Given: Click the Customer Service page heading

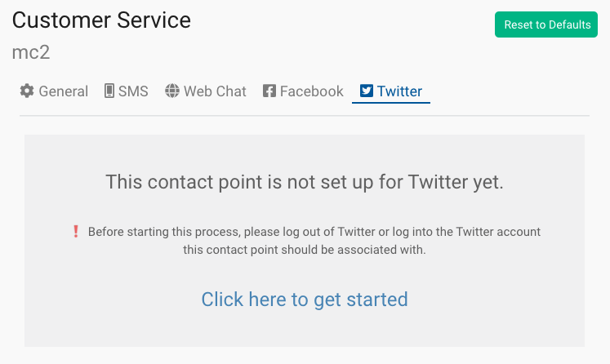Looking at the screenshot, I should (x=101, y=20).
